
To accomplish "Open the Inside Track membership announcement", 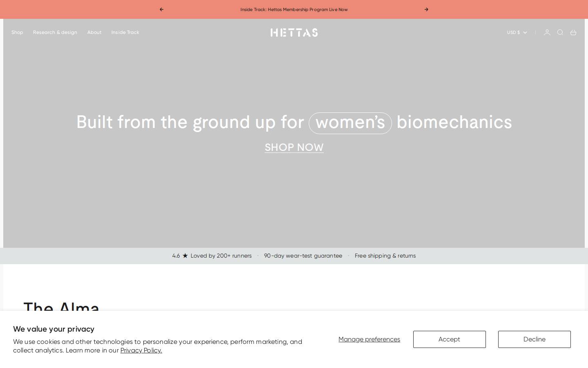I will coord(294,9).
